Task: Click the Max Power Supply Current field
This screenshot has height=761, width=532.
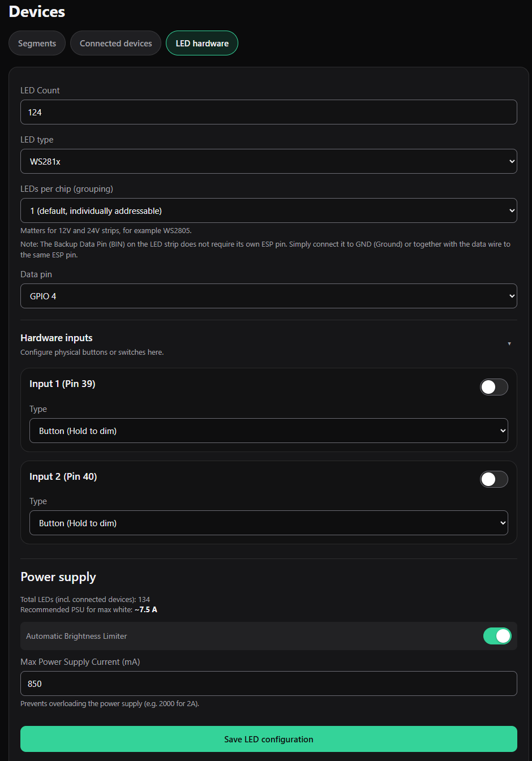Action: 269,683
